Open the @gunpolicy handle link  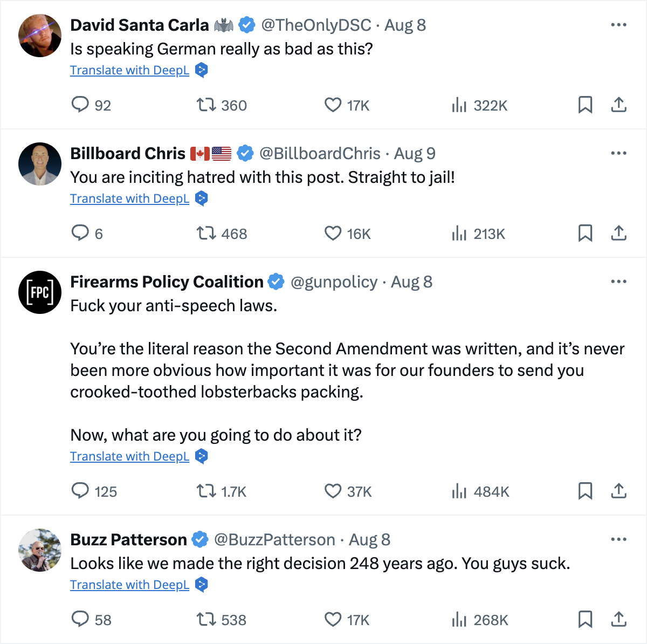pyautogui.click(x=334, y=282)
